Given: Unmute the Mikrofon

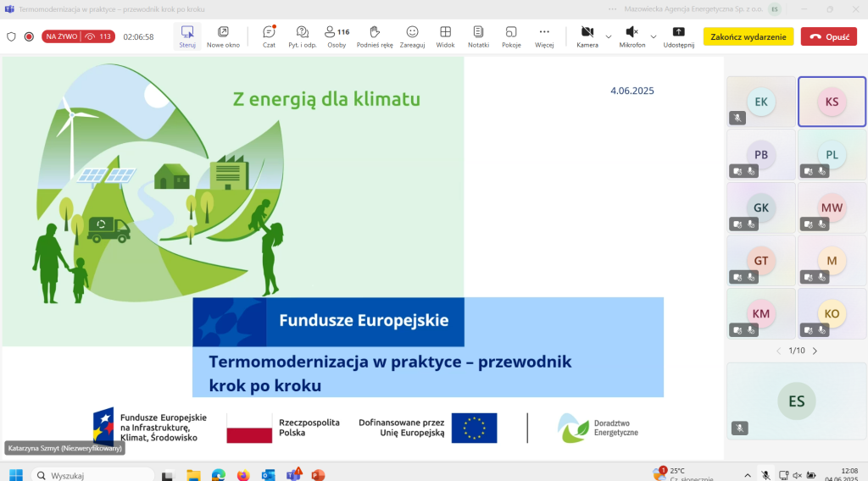Looking at the screenshot, I should (632, 32).
